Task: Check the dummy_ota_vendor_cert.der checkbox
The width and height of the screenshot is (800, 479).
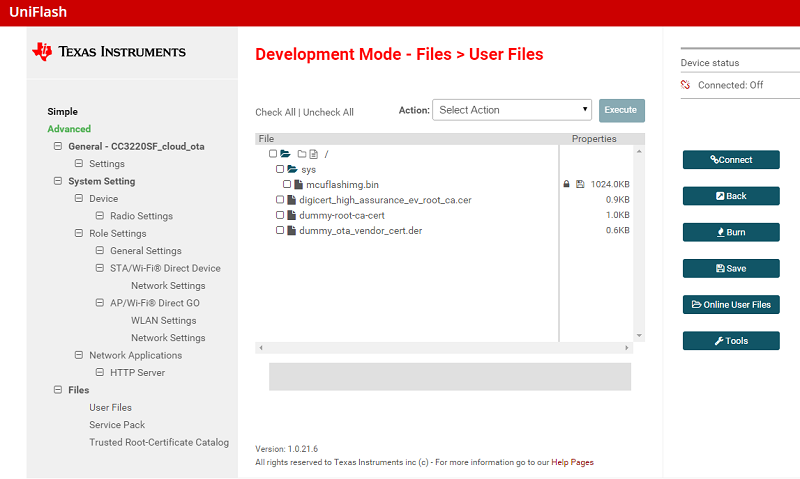Action: (x=280, y=230)
